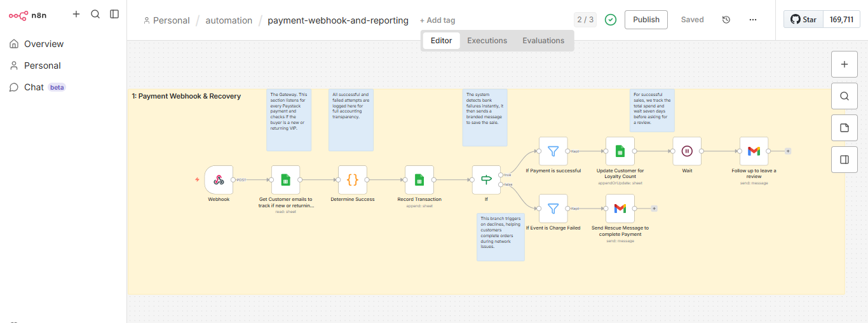Switch to the Evaluations tab
Viewport: 868px width, 323px height.
[543, 41]
